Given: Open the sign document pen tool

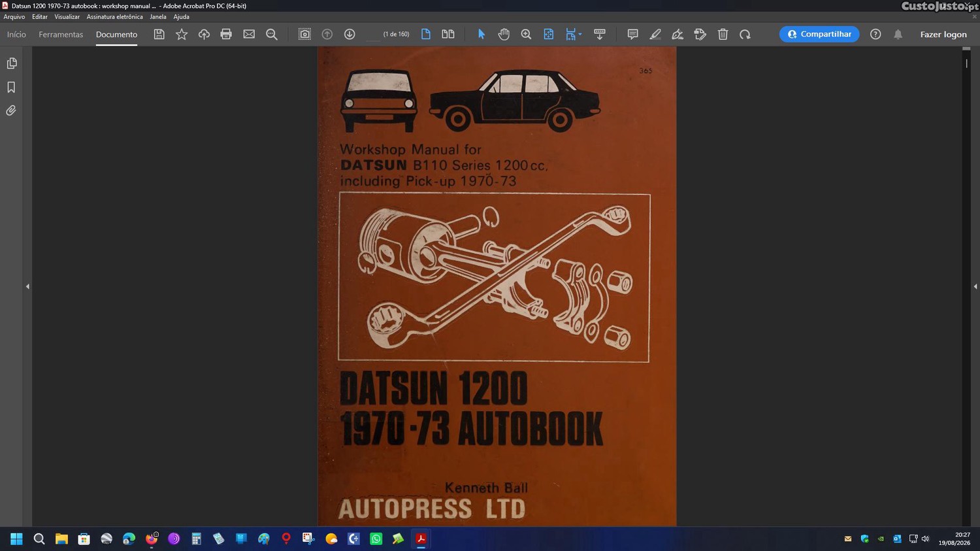Looking at the screenshot, I should tap(678, 34).
